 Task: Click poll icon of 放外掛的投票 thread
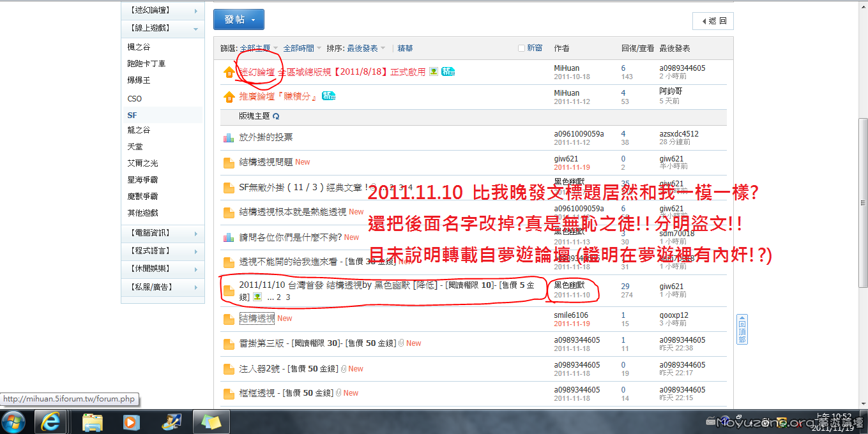tap(229, 137)
